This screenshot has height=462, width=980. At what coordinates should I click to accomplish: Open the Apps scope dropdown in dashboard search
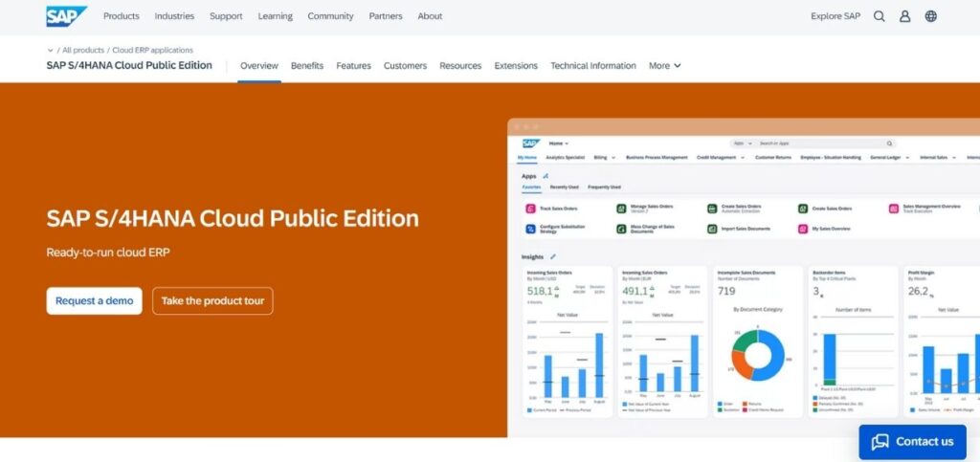[743, 143]
